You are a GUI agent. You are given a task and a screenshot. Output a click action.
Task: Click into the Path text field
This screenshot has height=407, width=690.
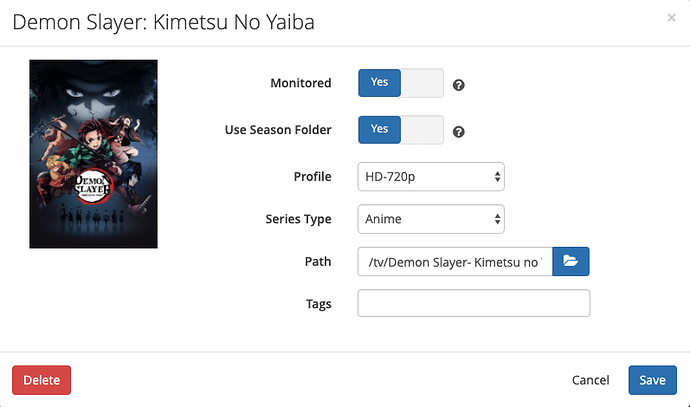[455, 262]
